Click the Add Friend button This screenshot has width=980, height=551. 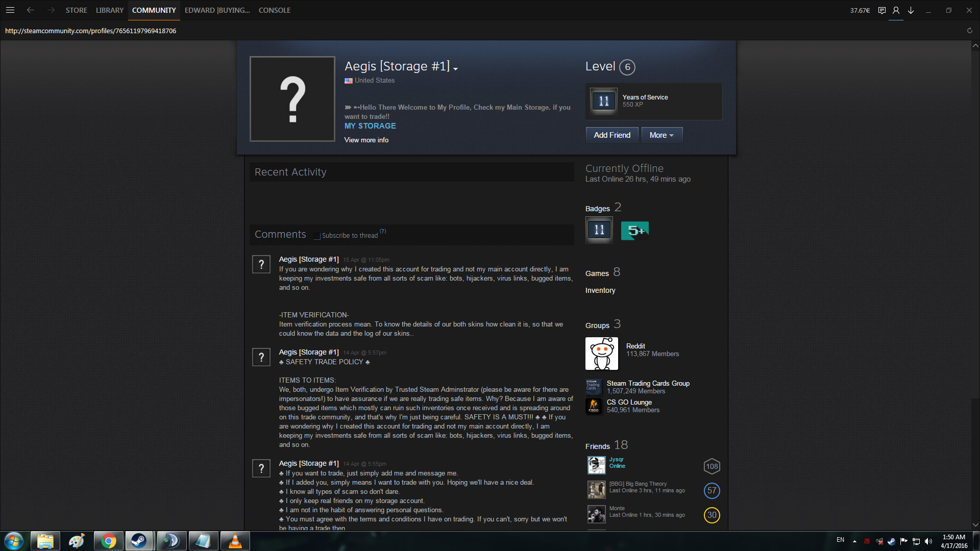coord(611,135)
